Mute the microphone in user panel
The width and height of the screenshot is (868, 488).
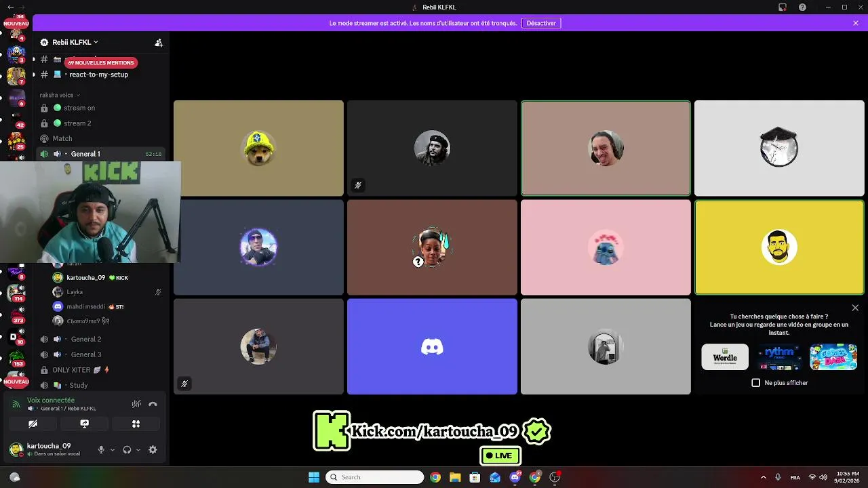101,449
